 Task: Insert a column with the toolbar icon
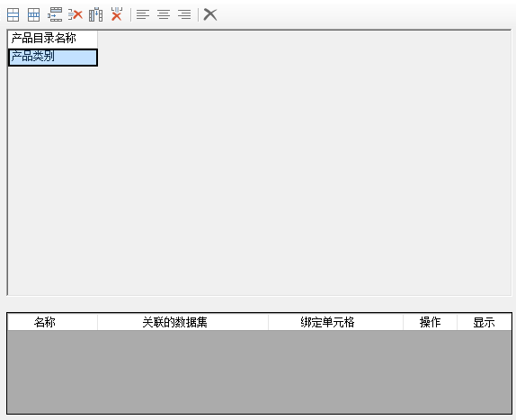(96, 14)
